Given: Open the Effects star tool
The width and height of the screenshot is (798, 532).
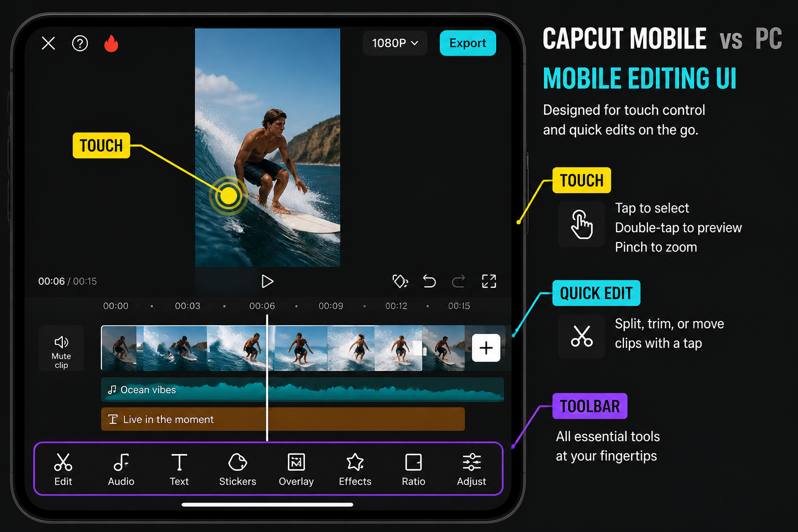Looking at the screenshot, I should click(355, 469).
